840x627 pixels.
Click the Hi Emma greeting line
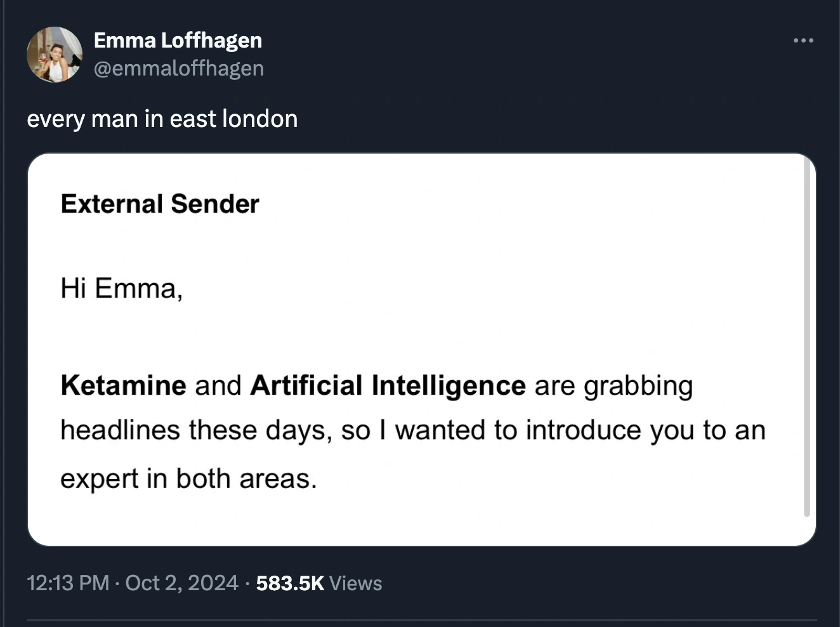click(122, 287)
